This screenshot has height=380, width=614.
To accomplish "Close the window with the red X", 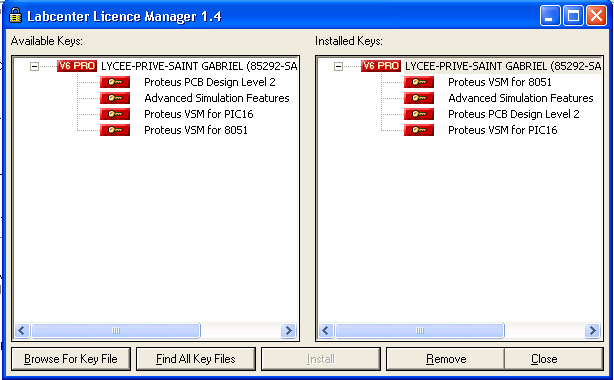I will pyautogui.click(x=596, y=16).
